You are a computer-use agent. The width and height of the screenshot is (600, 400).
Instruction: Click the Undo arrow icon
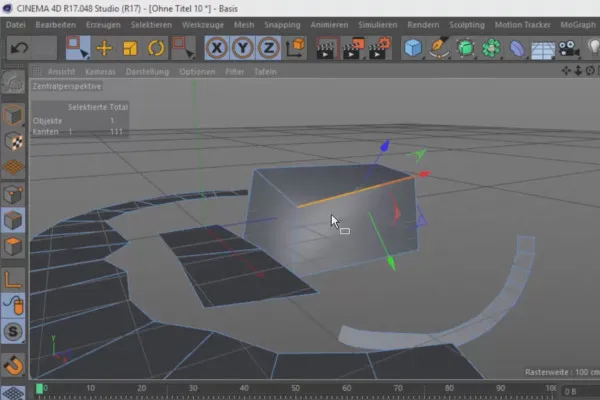19,48
